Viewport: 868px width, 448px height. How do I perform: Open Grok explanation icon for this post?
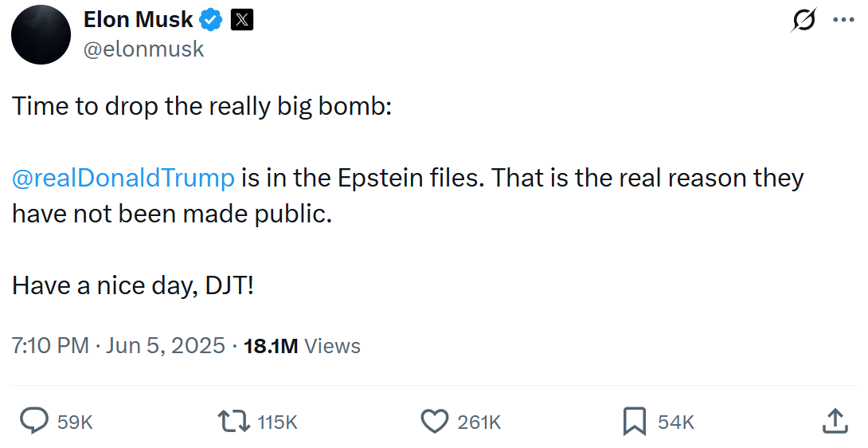[803, 21]
